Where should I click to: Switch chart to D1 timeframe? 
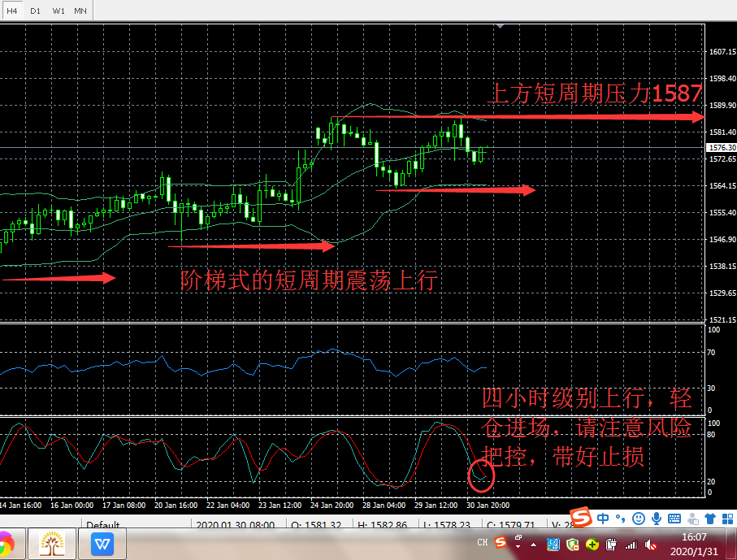coord(35,11)
